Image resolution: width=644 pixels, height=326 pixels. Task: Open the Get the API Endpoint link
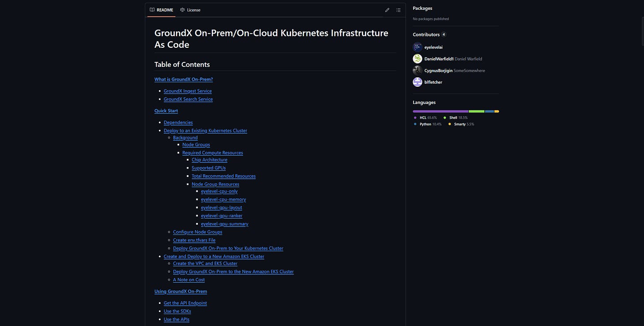point(185,303)
